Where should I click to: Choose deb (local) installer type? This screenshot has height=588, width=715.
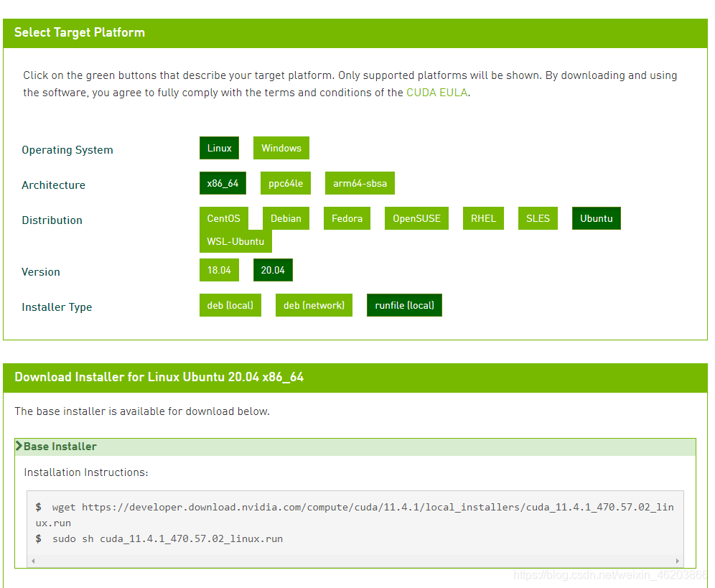pyautogui.click(x=230, y=304)
